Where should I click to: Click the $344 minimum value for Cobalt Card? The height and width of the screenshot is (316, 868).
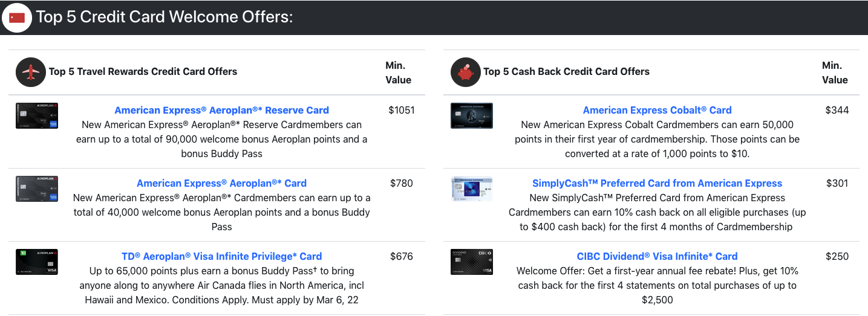click(x=837, y=111)
